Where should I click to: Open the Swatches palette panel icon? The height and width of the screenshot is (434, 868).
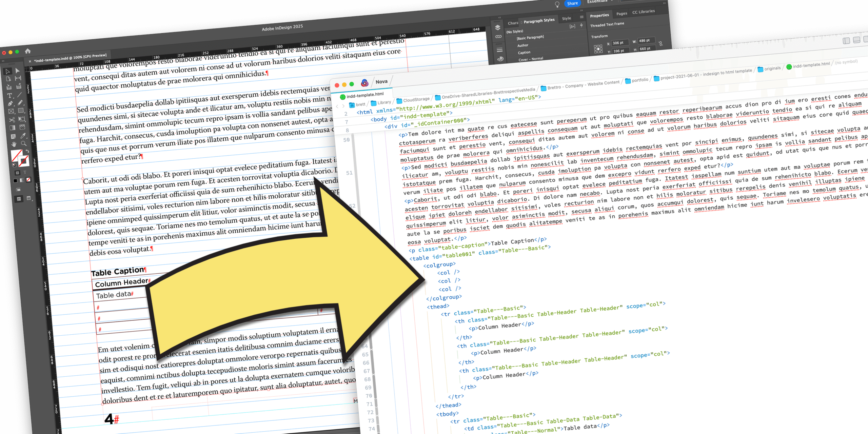coord(500,59)
